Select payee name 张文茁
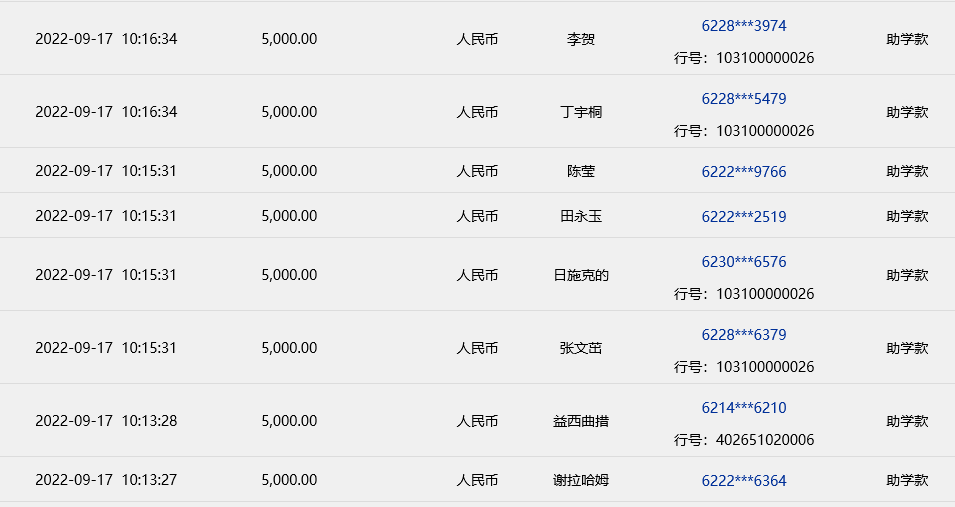955x507 pixels. point(581,348)
